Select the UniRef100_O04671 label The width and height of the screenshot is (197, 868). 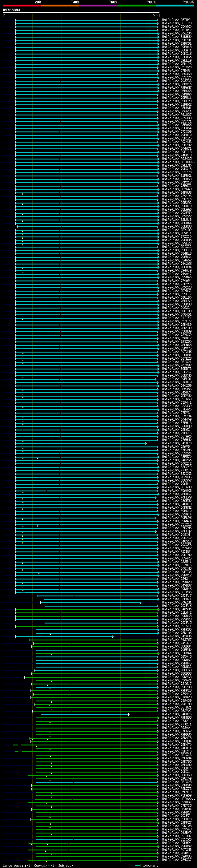(177, 148)
